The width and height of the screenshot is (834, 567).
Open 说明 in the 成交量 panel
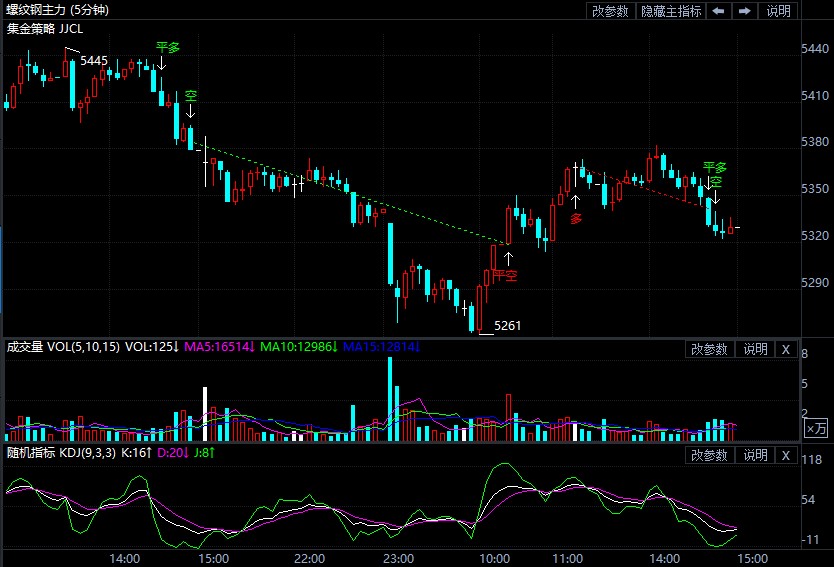pyautogui.click(x=754, y=349)
